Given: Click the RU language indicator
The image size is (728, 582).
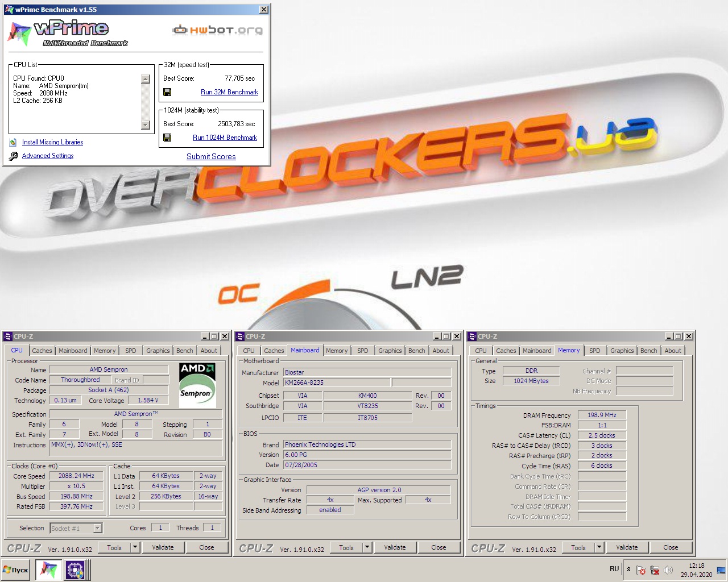Looking at the screenshot, I should click(x=614, y=569).
